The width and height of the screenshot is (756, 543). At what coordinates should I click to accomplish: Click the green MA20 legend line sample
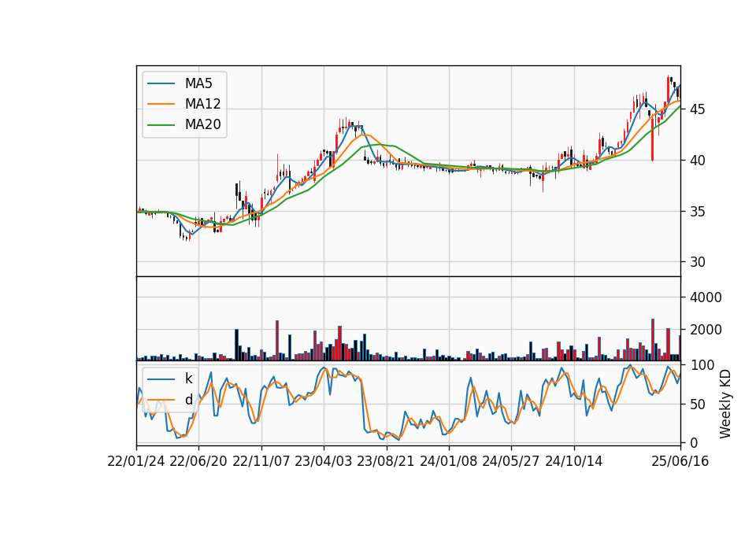[161, 124]
